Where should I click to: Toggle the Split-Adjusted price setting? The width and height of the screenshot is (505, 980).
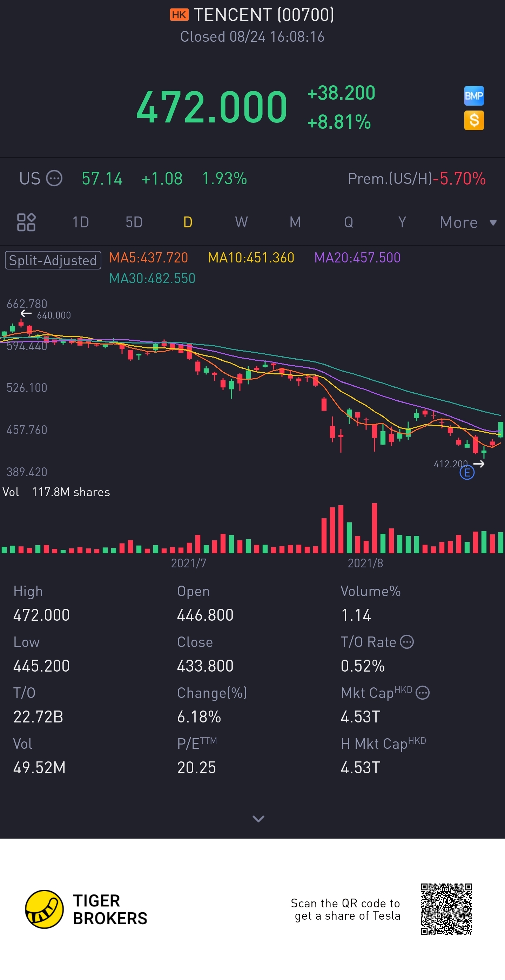53,260
